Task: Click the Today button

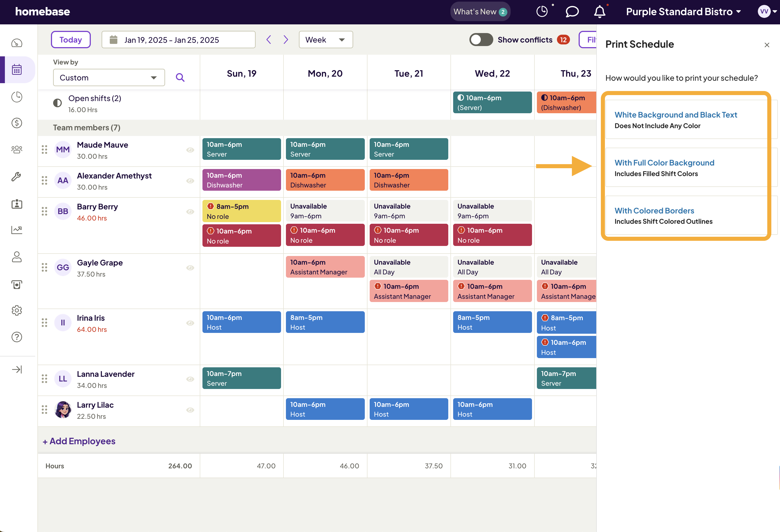Action: 70,39
